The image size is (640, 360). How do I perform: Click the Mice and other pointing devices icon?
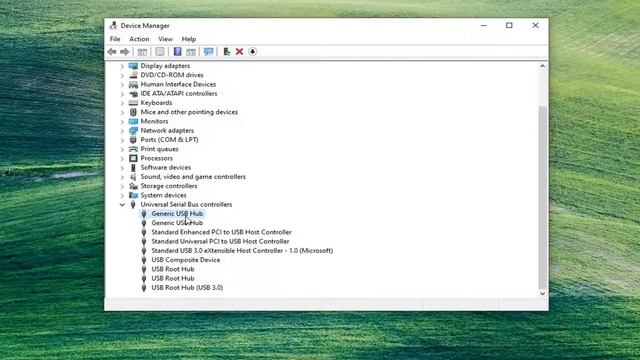(x=133, y=112)
